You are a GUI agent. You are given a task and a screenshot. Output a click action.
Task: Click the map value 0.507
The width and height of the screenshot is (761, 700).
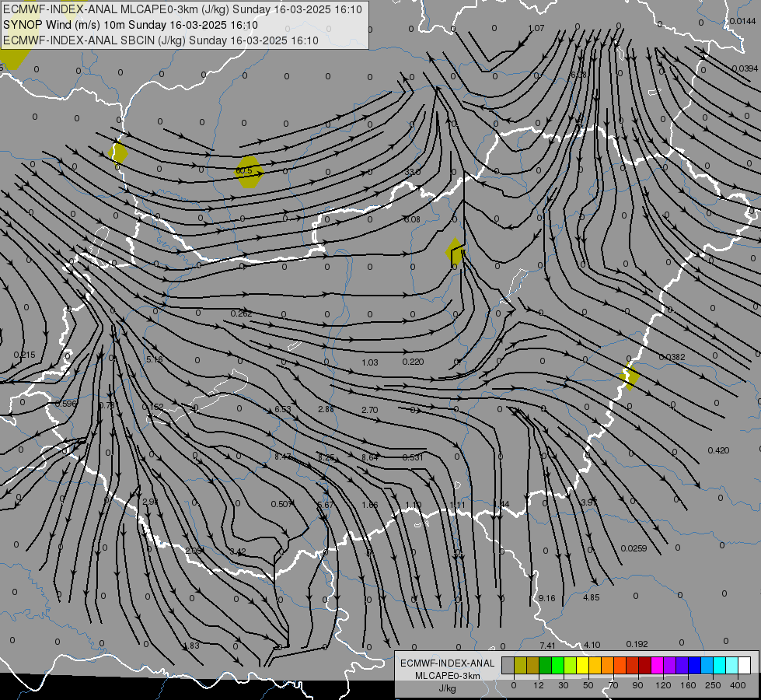(x=281, y=504)
